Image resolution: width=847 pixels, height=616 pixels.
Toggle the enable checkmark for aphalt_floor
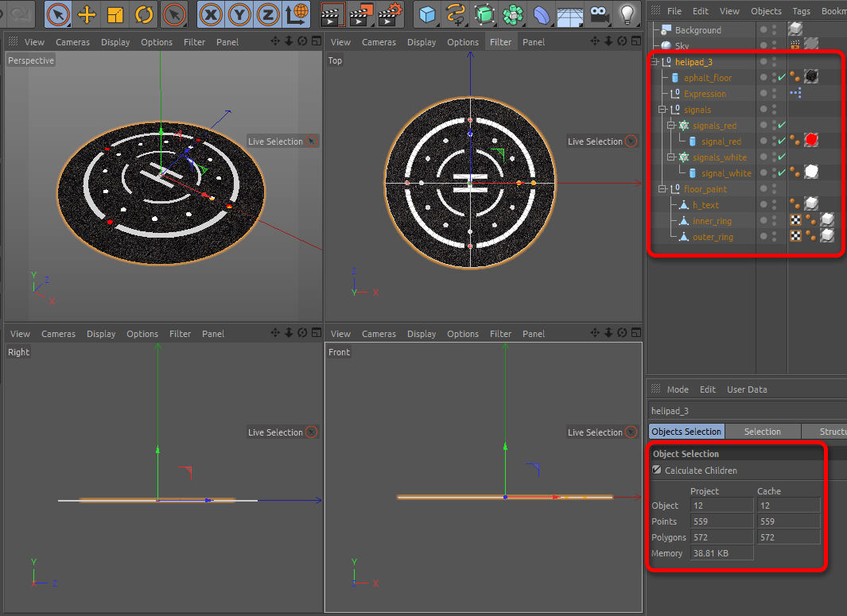783,78
